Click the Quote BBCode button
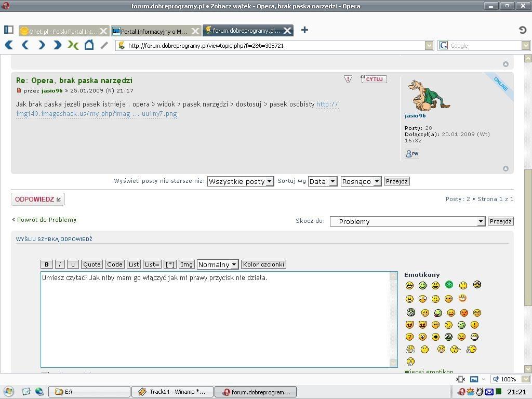This screenshot has width=532, height=399. (91, 264)
